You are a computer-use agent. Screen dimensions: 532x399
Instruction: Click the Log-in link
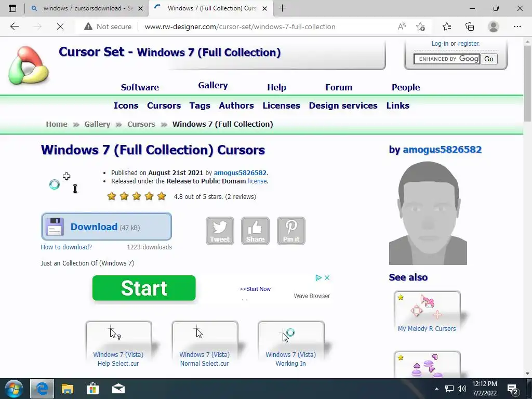point(440,44)
